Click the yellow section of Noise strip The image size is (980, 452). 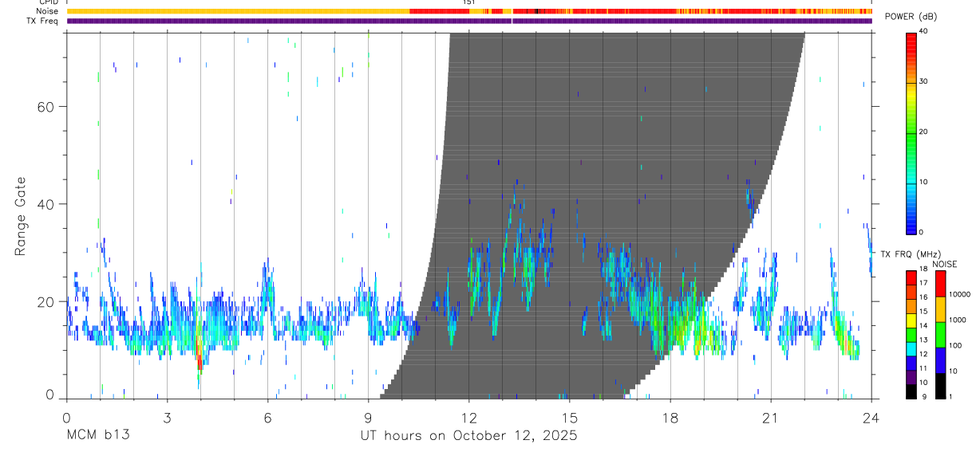click(x=238, y=11)
